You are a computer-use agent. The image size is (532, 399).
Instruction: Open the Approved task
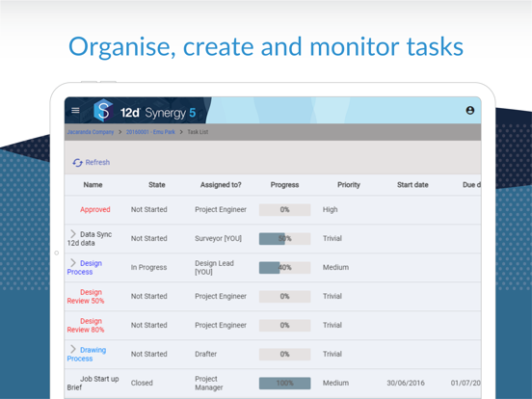[x=95, y=210]
